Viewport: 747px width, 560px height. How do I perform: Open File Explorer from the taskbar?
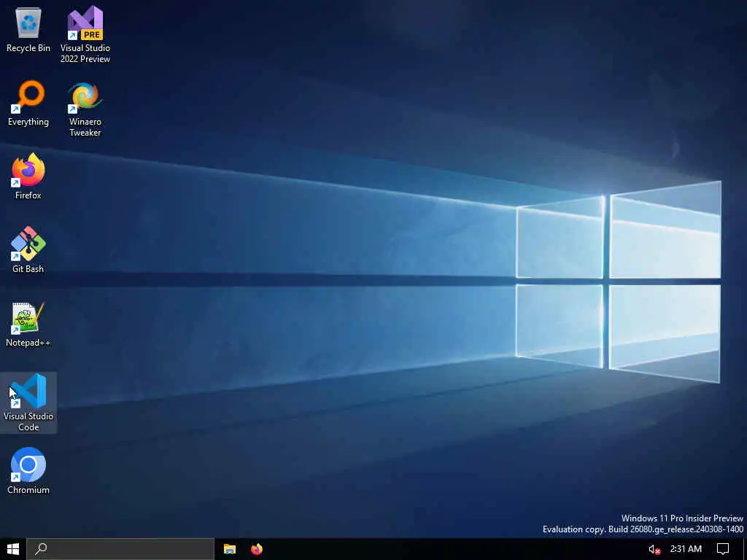point(230,549)
